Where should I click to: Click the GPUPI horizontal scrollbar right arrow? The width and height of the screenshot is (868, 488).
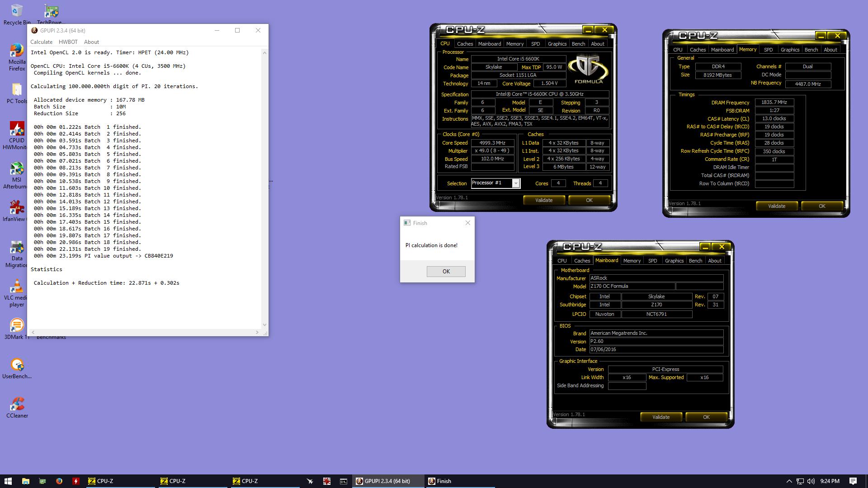tap(257, 332)
